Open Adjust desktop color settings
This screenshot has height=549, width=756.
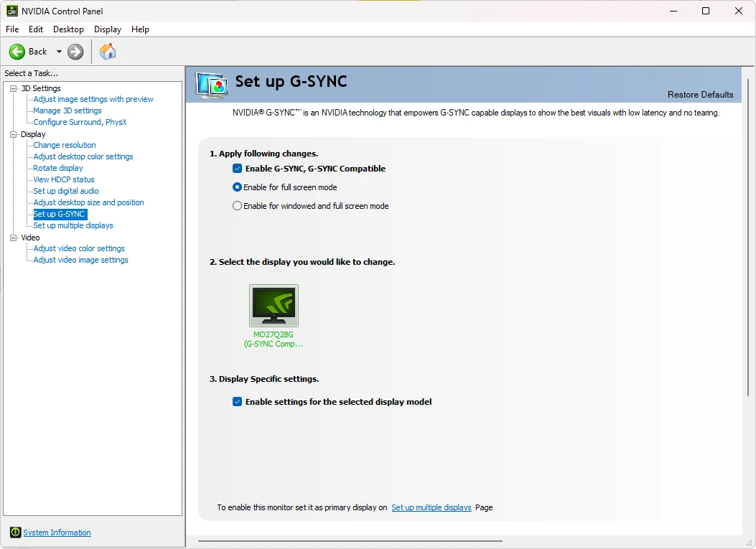pyautogui.click(x=83, y=156)
